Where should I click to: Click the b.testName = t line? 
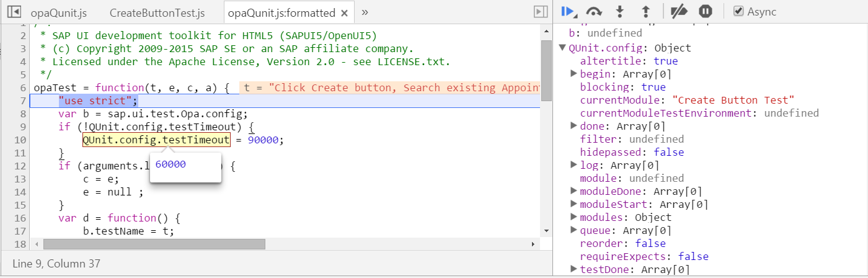(129, 231)
